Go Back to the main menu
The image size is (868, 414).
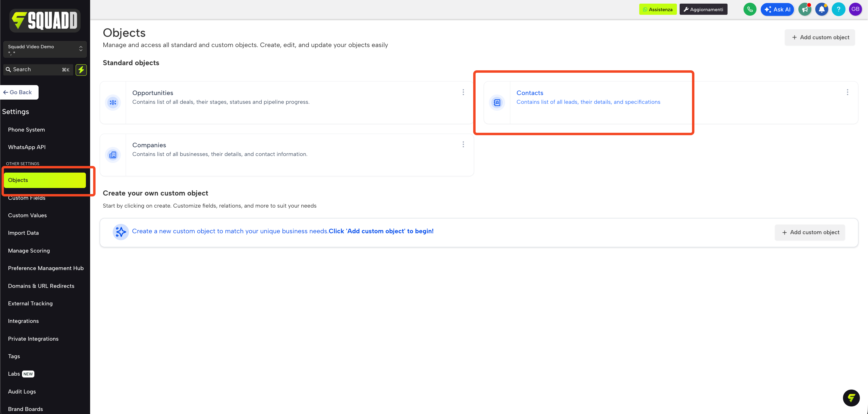19,92
